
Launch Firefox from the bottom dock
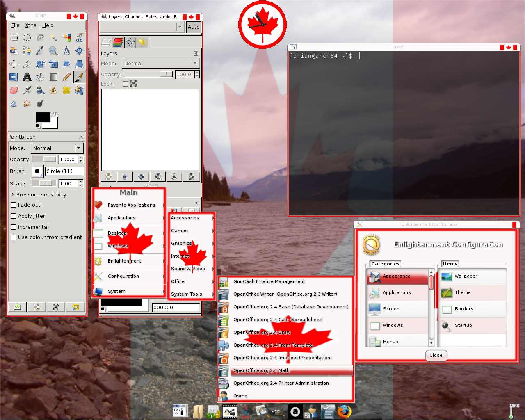tap(344, 411)
